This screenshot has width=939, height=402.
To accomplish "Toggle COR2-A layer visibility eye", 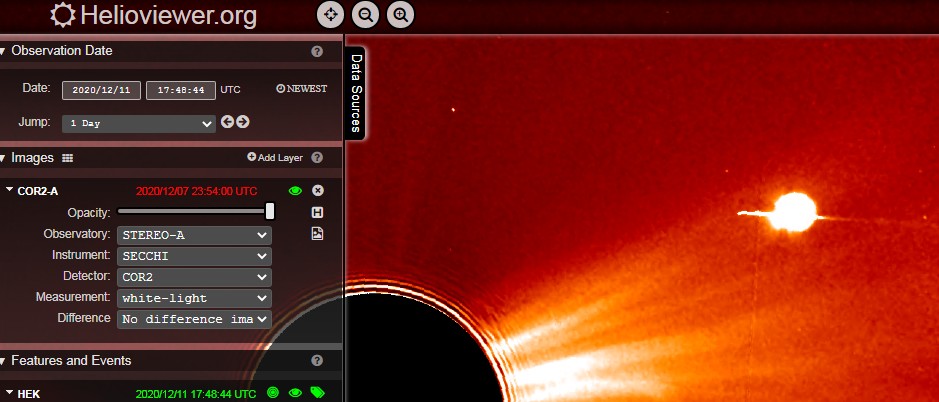I will (x=295, y=191).
